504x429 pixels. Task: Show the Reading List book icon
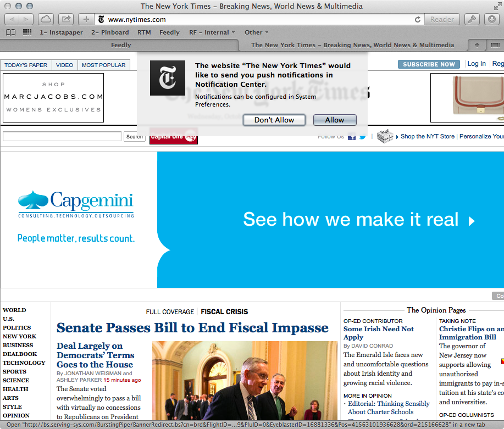tap(11, 32)
